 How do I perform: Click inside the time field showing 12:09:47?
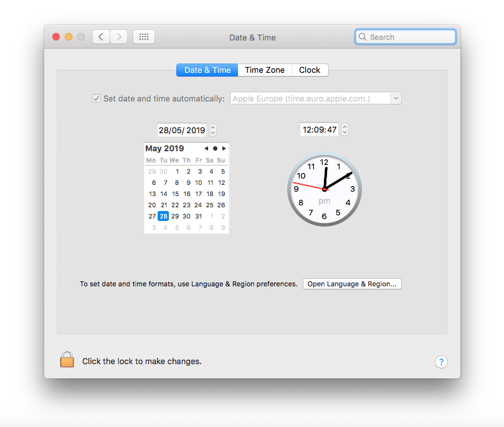pos(321,129)
